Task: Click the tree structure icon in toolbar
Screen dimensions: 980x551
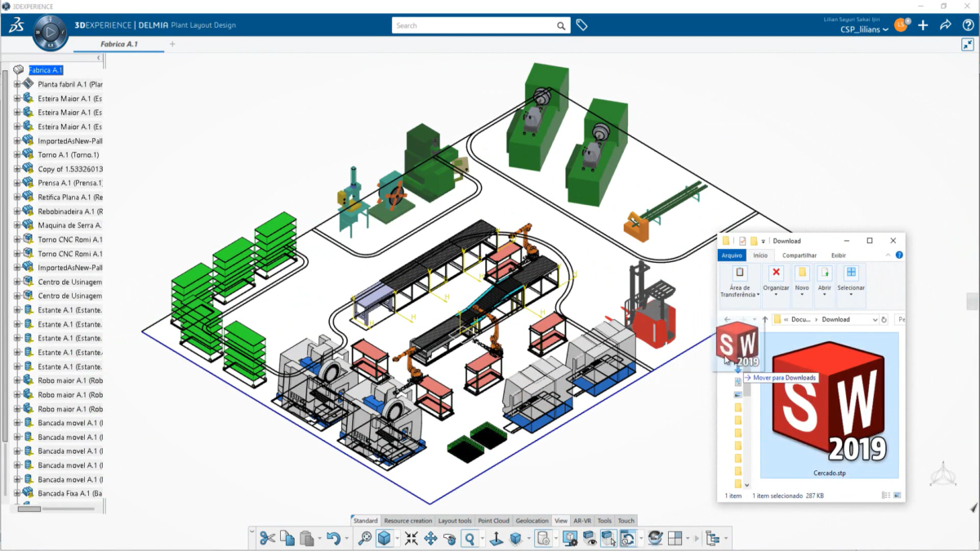Action: 712,538
